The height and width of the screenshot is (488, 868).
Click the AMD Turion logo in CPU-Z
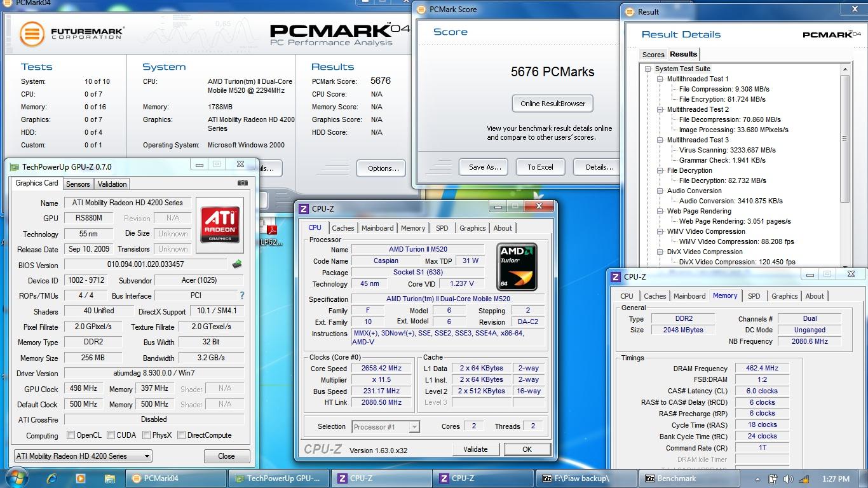tap(516, 267)
